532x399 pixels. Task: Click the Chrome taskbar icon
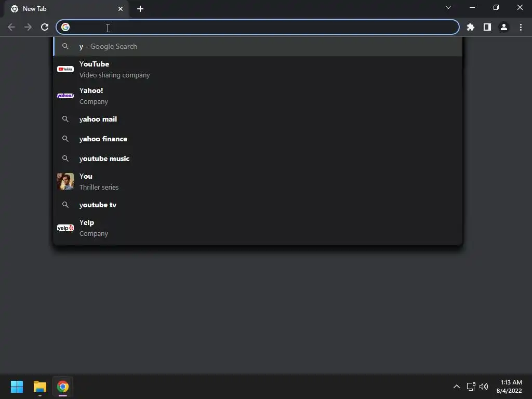63,387
